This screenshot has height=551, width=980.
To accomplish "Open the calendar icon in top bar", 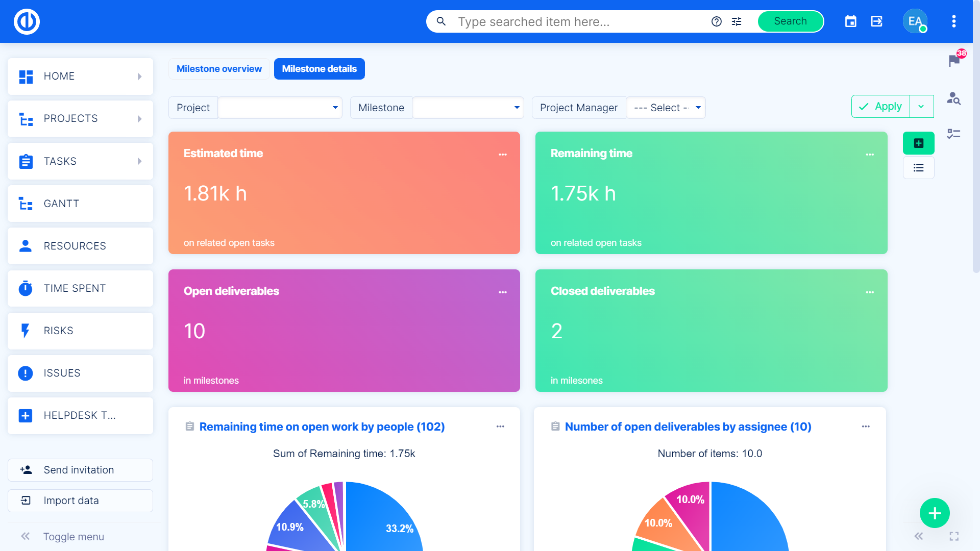I will [850, 21].
